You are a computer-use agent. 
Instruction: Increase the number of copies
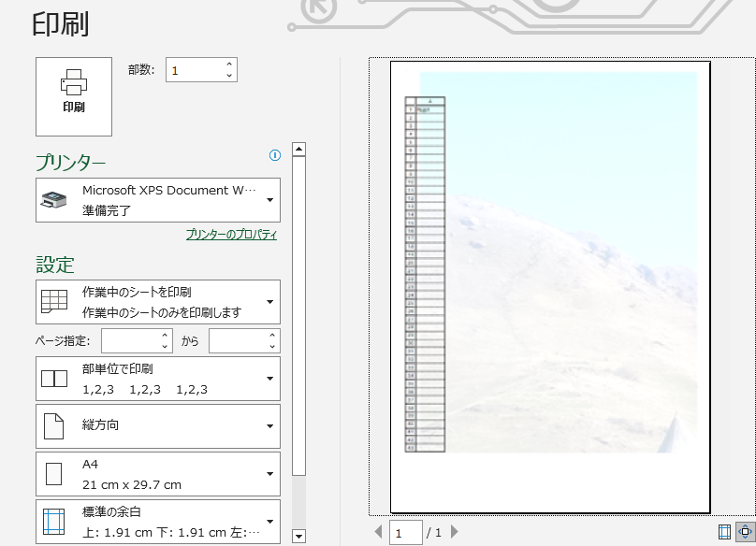coord(229,65)
